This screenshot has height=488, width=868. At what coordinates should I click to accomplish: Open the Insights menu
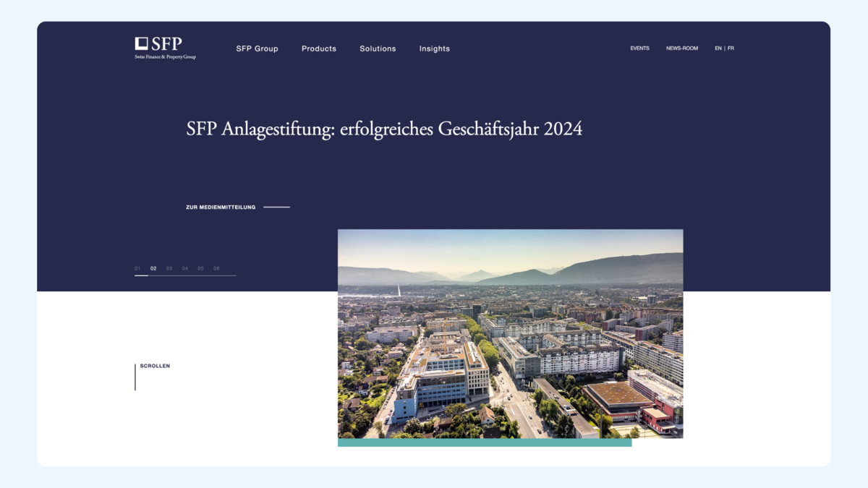pos(435,48)
